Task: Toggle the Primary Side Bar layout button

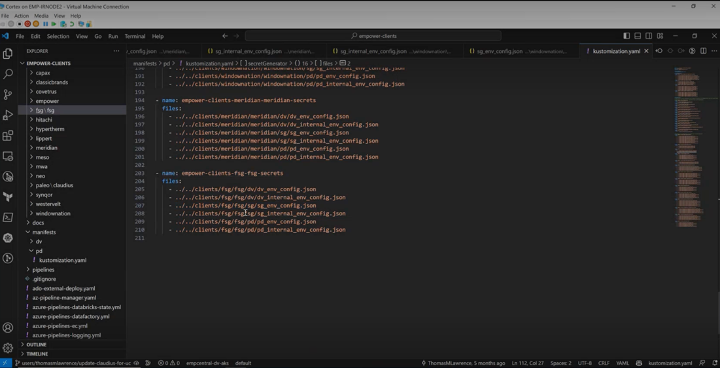Action: 626,36
